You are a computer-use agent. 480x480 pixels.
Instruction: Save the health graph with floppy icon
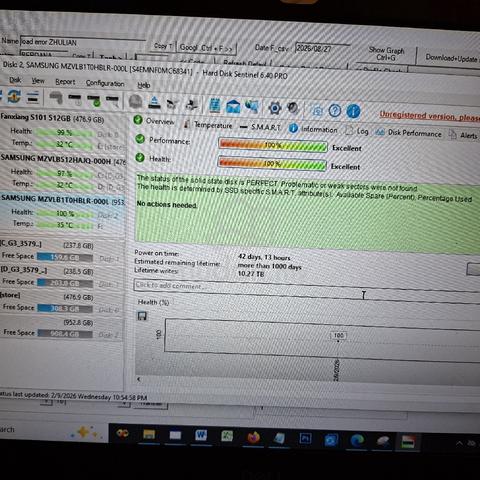tap(142, 316)
